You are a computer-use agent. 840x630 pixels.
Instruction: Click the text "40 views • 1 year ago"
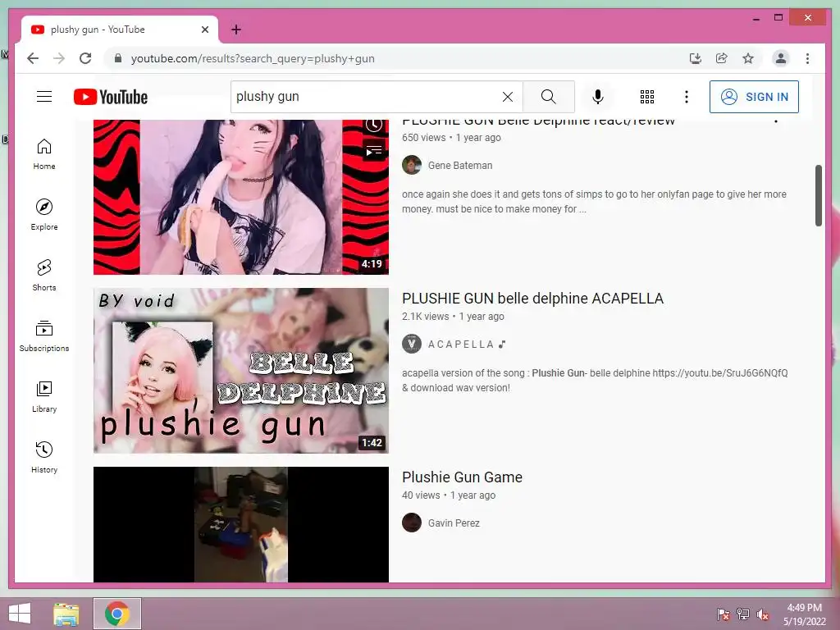coord(449,495)
